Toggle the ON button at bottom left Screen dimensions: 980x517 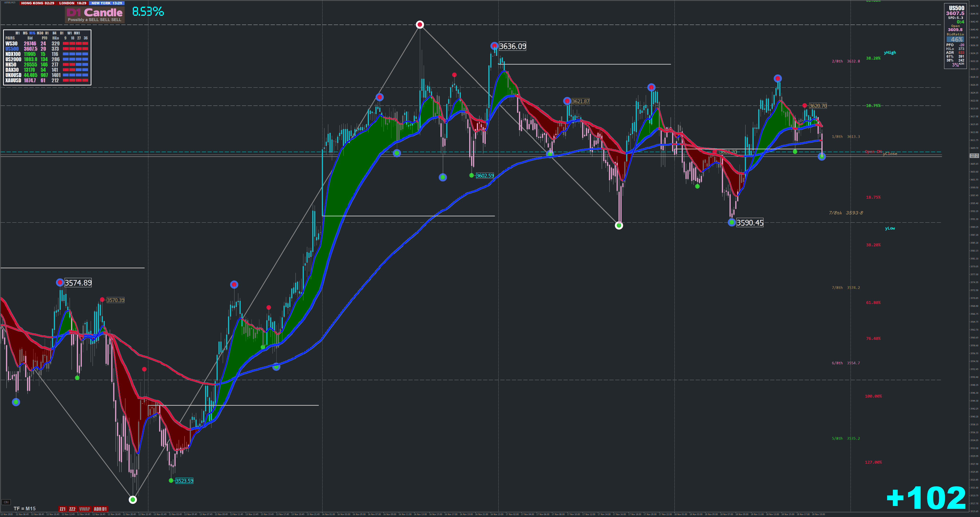tap(6, 502)
